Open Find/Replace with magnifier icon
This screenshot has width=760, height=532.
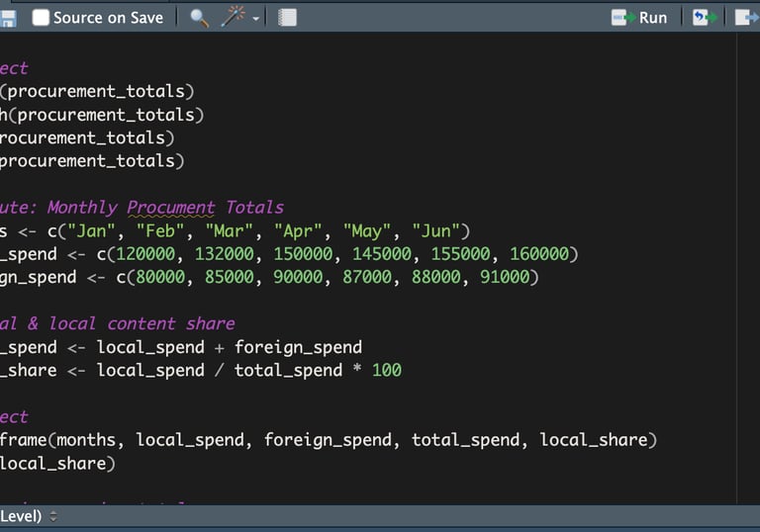pos(199,19)
